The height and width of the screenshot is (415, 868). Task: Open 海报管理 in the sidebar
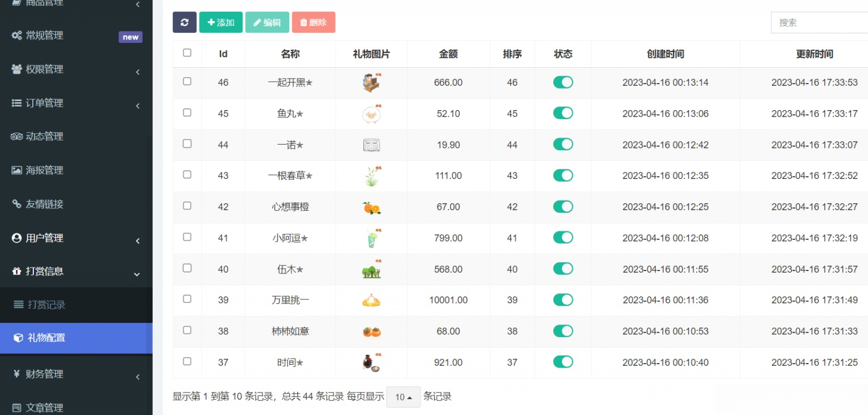(x=76, y=171)
